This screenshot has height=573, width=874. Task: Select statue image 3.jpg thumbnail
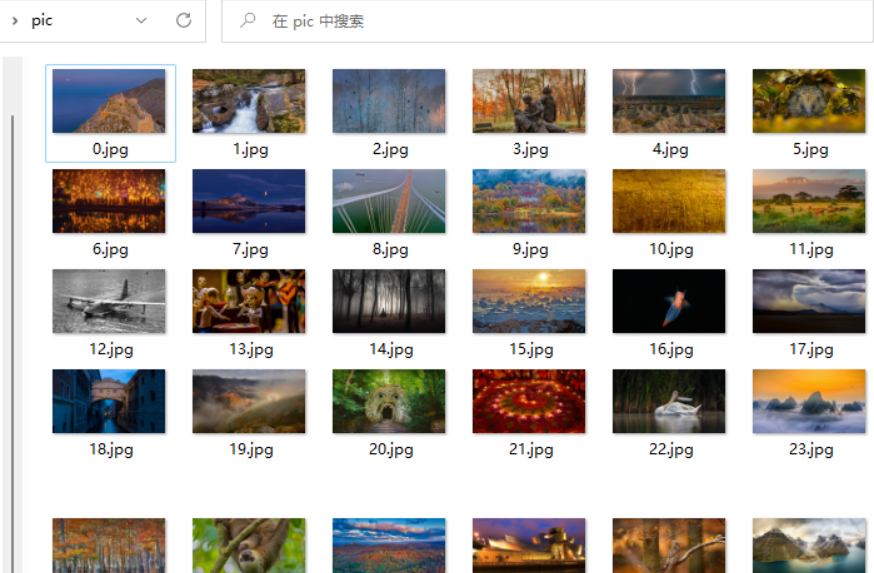click(529, 101)
